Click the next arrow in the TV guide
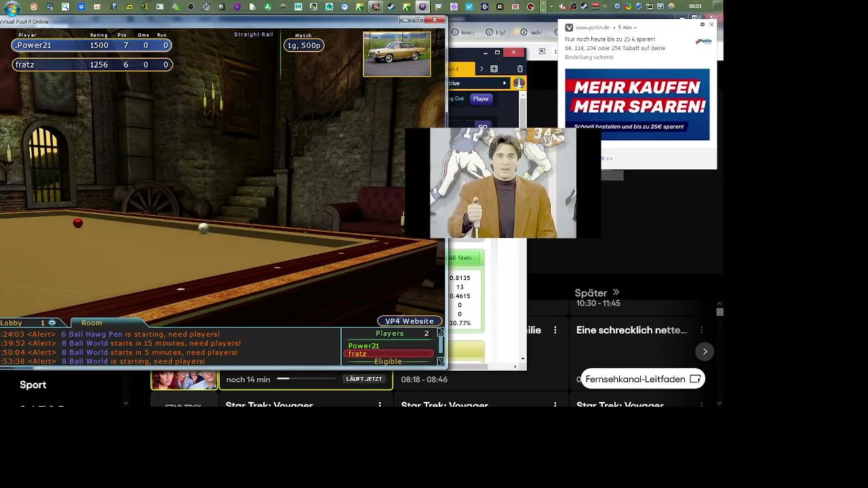The width and height of the screenshot is (868, 488). (705, 351)
